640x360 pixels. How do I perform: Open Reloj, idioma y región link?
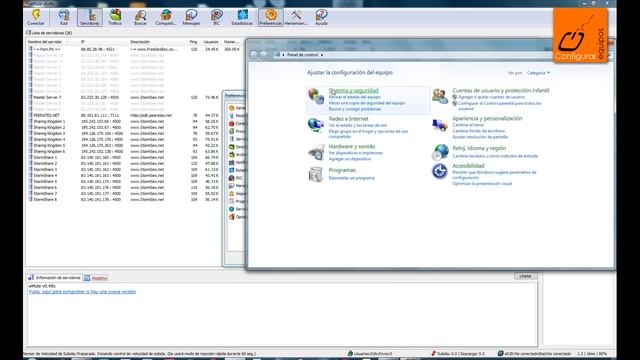click(x=479, y=148)
